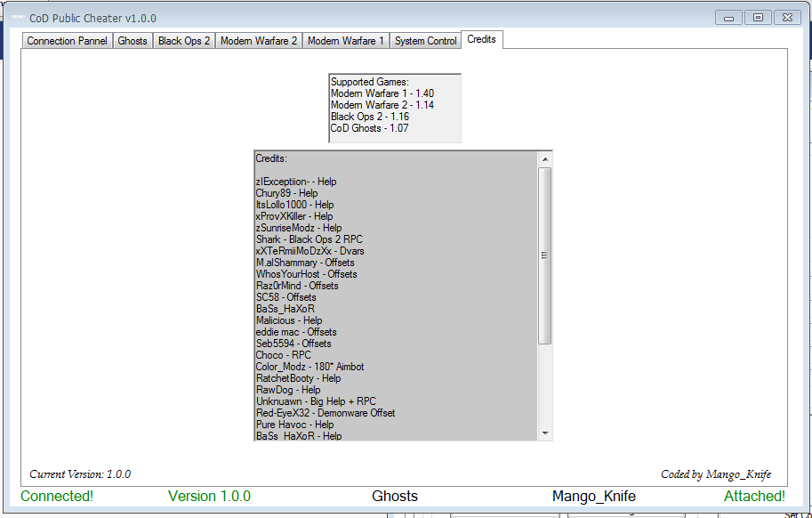
Task: Click the 'Pure Havoc - Help' credit line
Action: 294,425
